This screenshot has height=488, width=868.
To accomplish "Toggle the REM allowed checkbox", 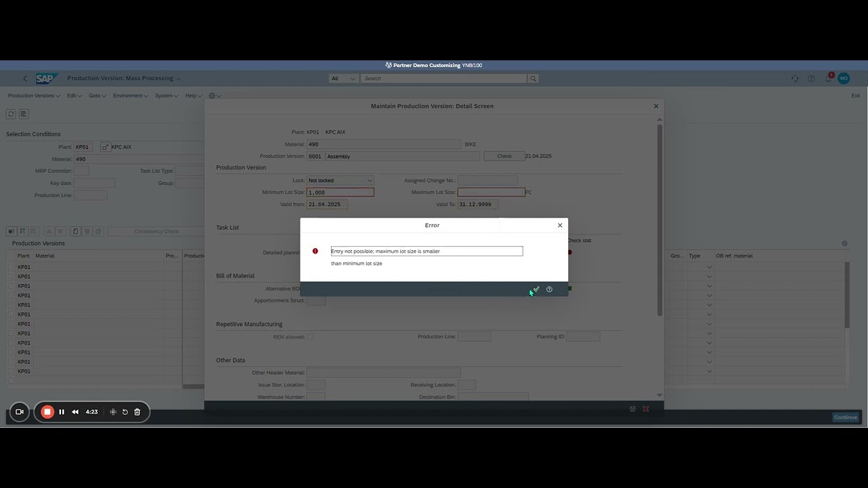I will point(311,337).
